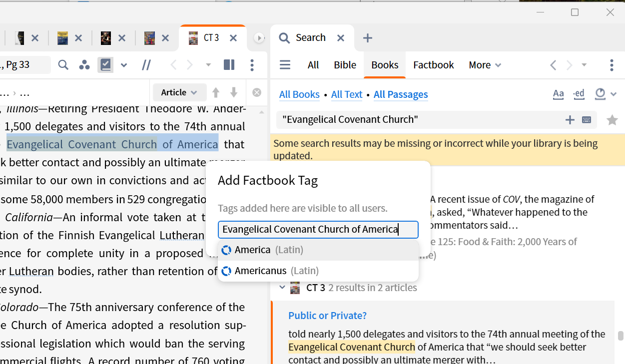Select the Factbook search type
625x364 pixels.
434,65
